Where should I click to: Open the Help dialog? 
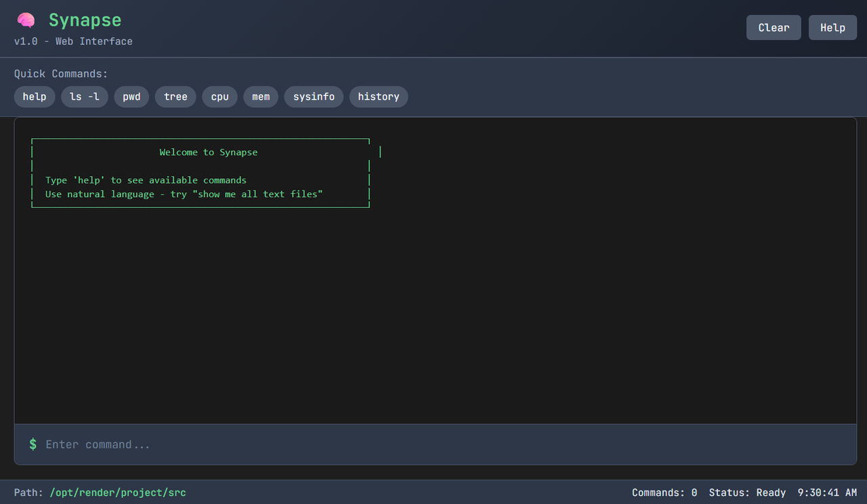[x=832, y=27]
